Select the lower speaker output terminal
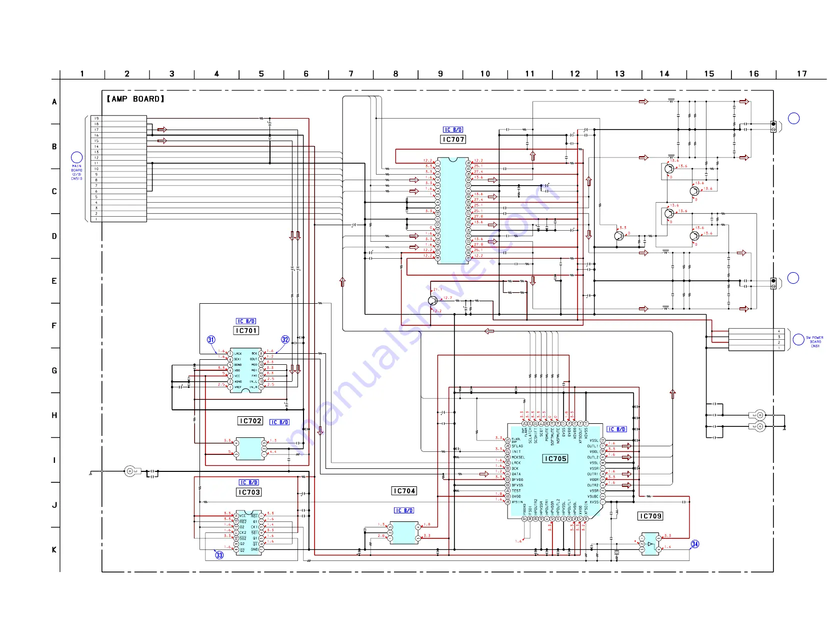Image resolution: width=840 pixels, height=632 pixels. pos(773,284)
